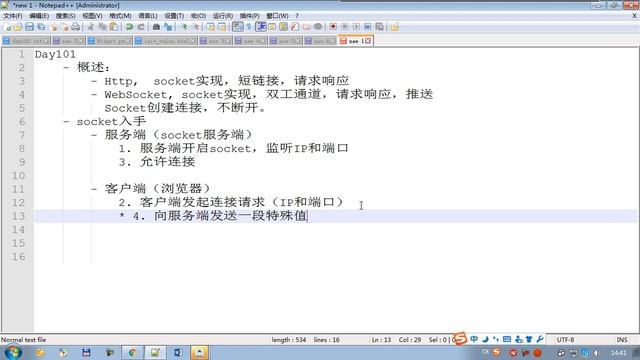Click the synchronize horizontal scrolling icon
This screenshot has height=360, width=640.
click(x=222, y=27)
